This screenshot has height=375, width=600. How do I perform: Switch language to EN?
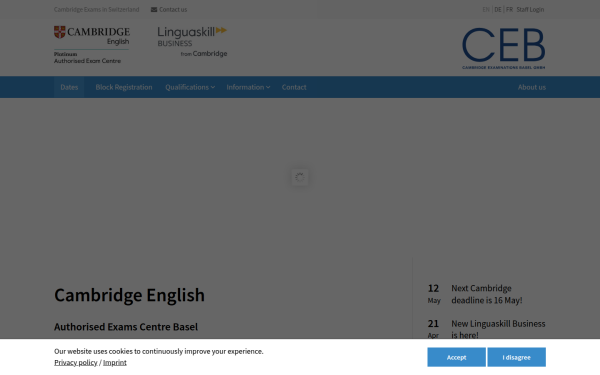tap(486, 10)
